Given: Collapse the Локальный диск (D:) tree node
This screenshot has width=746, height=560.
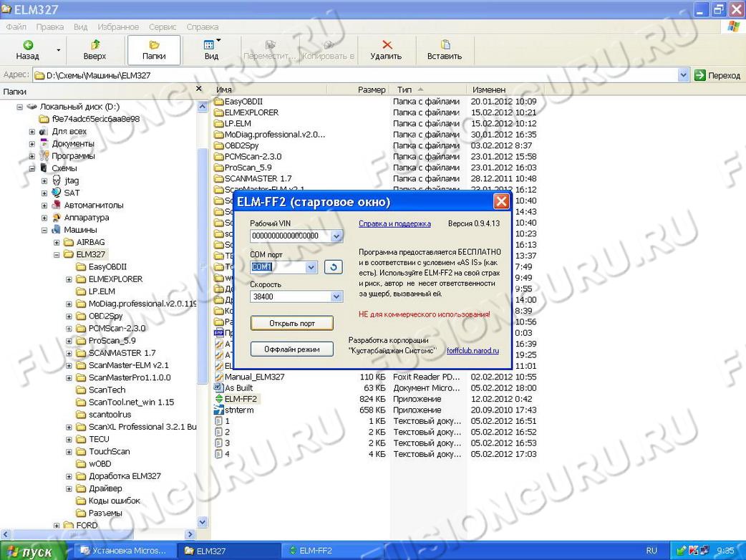Looking at the screenshot, I should pyautogui.click(x=19, y=107).
